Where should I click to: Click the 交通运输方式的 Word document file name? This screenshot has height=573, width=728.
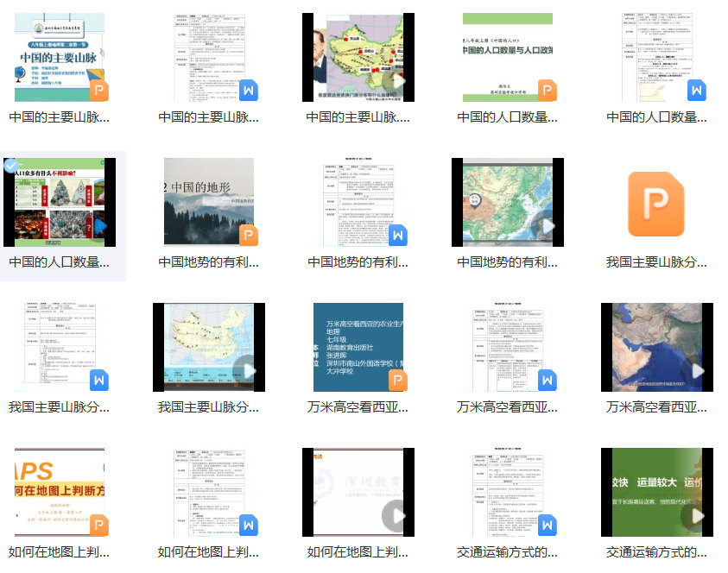[508, 552]
